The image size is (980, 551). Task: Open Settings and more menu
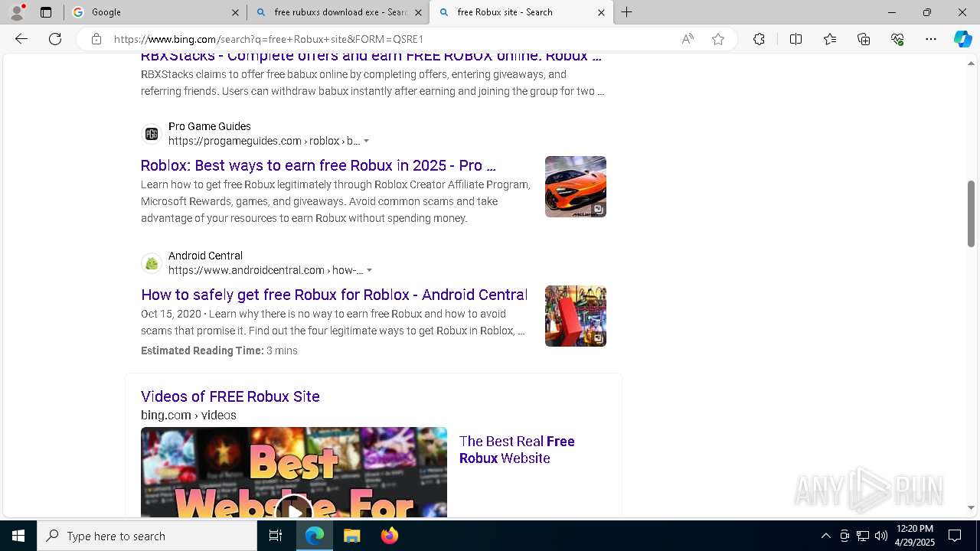pos(931,39)
